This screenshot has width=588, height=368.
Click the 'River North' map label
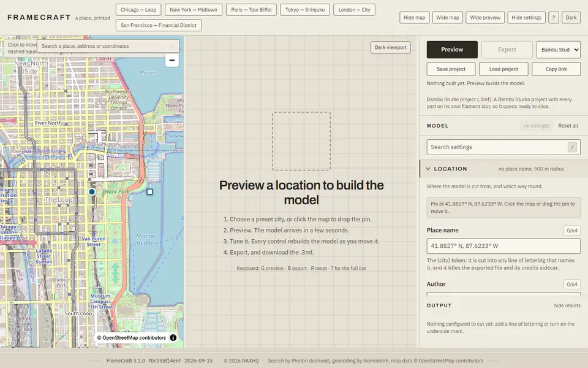coord(48,123)
